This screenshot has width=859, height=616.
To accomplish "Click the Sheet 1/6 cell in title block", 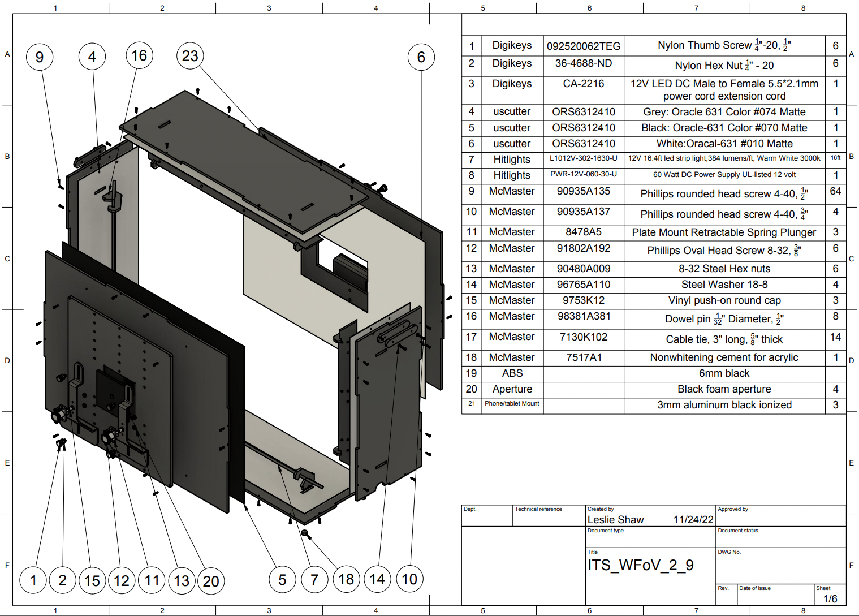I will (828, 597).
